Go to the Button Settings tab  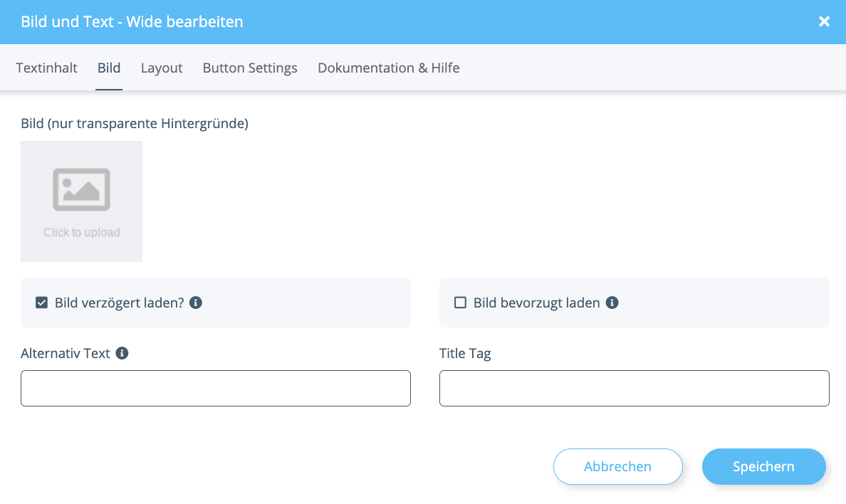click(x=250, y=68)
